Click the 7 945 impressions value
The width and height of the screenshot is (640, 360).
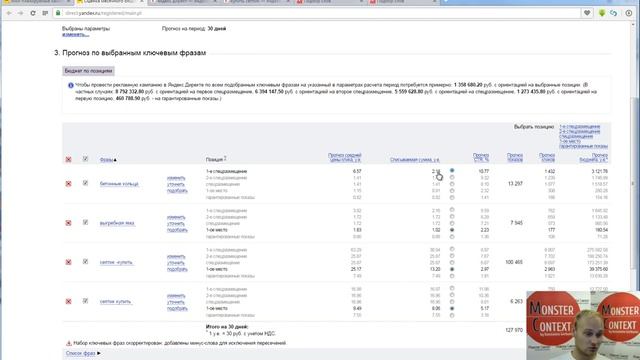click(516, 223)
